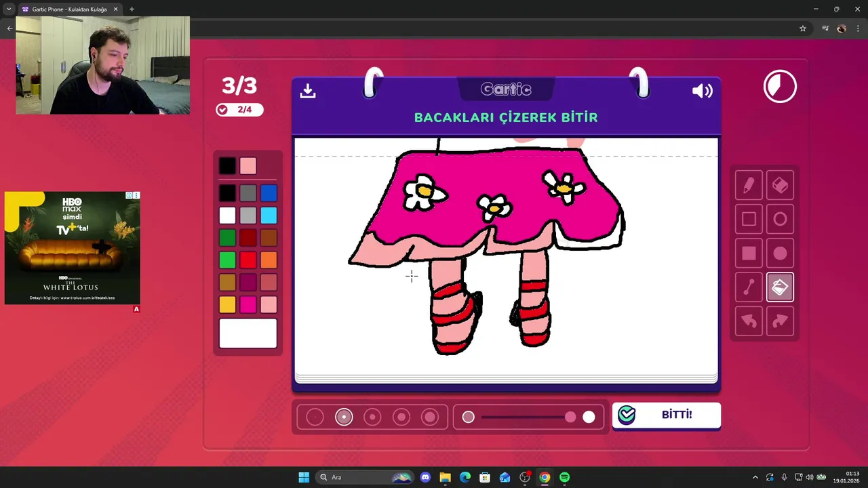Pick the dark green color swatch
Image resolution: width=868 pixels, height=488 pixels.
[227, 239]
